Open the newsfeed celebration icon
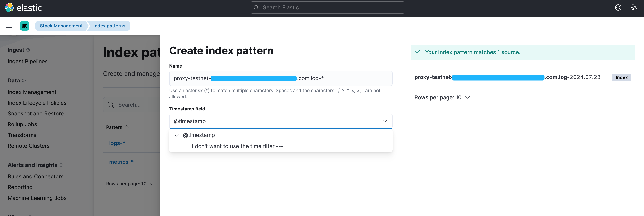 pyautogui.click(x=633, y=7)
